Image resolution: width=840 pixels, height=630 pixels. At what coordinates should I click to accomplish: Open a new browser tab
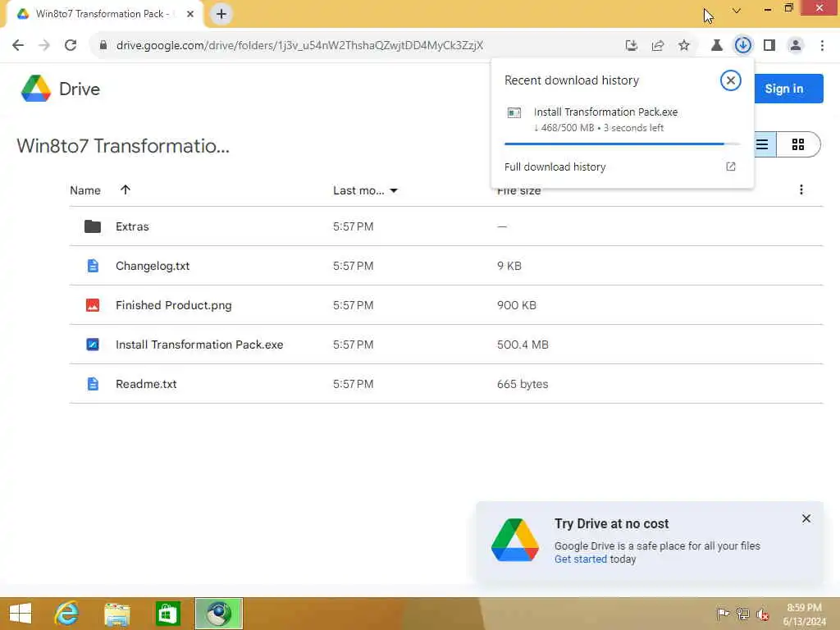(x=221, y=14)
